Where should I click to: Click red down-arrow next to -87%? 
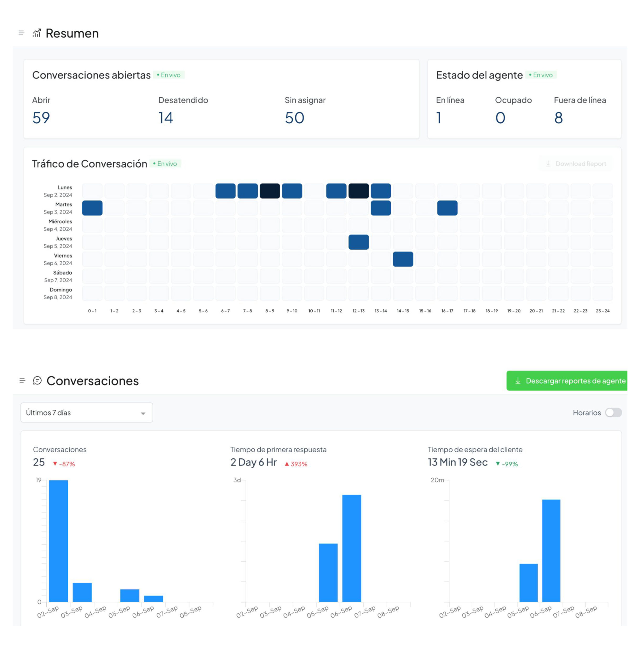(55, 464)
